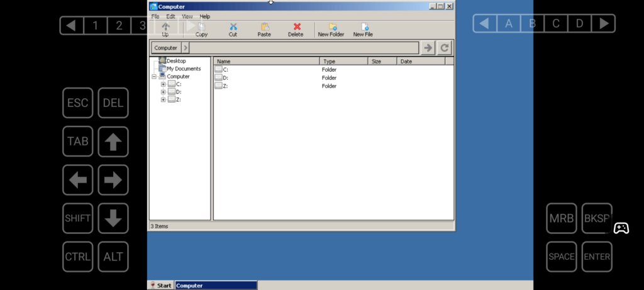Collapse the Computer tree node

click(x=154, y=77)
